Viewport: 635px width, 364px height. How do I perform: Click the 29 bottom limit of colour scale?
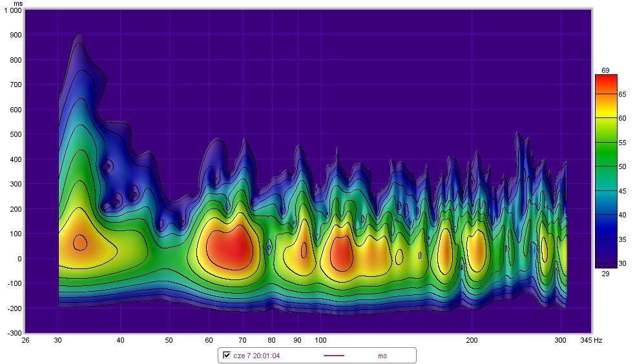click(x=605, y=274)
